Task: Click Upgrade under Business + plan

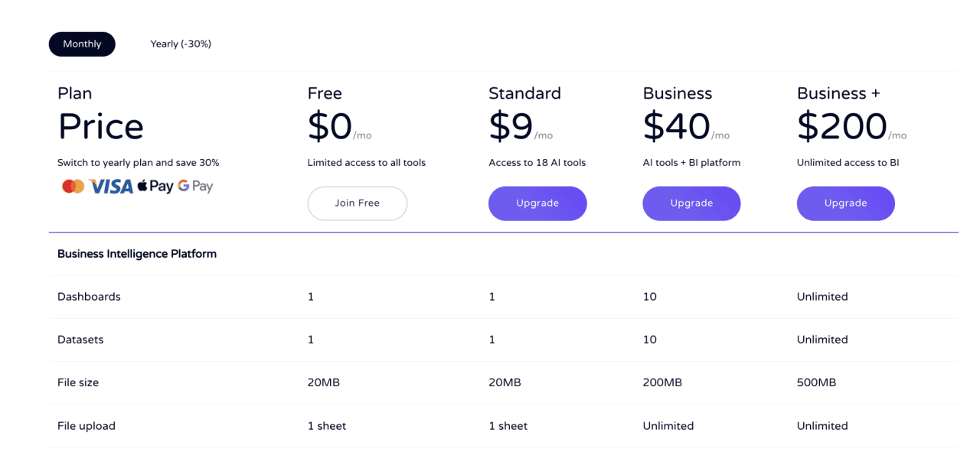Action: coord(845,203)
